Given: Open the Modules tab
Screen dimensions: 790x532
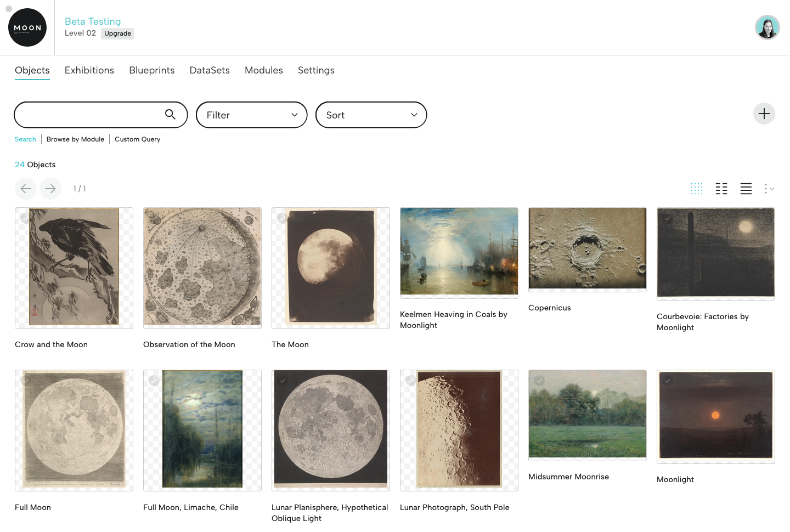Looking at the screenshot, I should coord(263,70).
